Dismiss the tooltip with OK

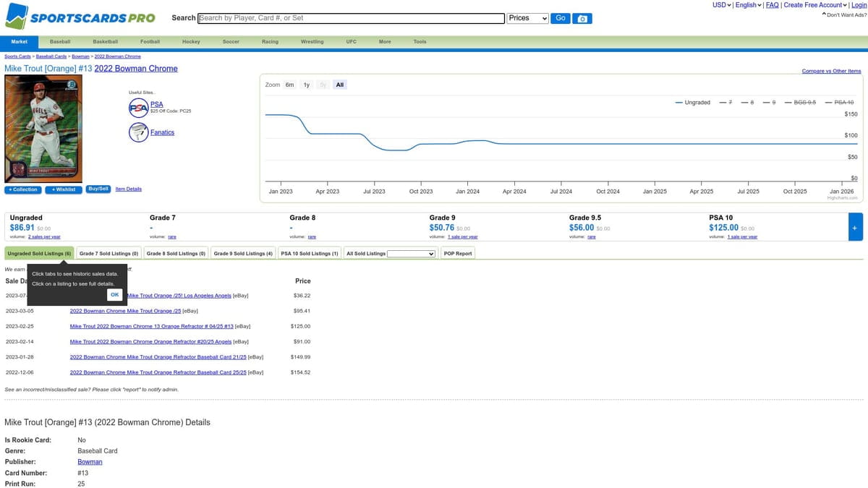point(114,294)
